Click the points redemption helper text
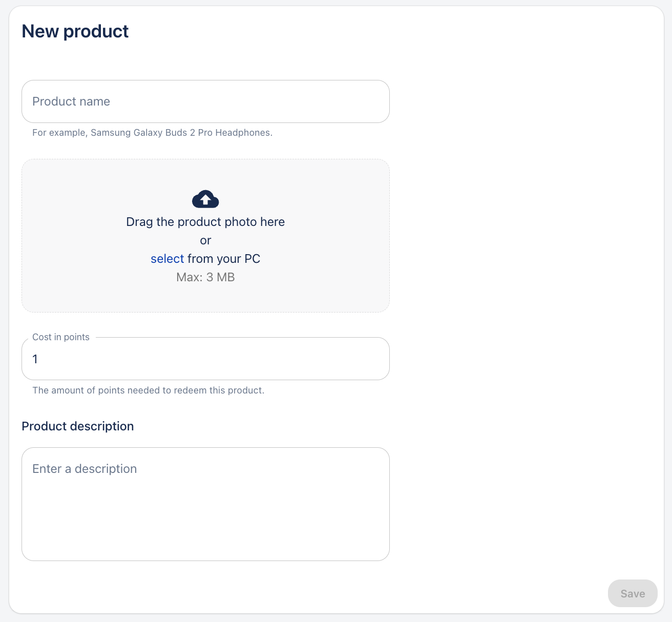 (148, 390)
